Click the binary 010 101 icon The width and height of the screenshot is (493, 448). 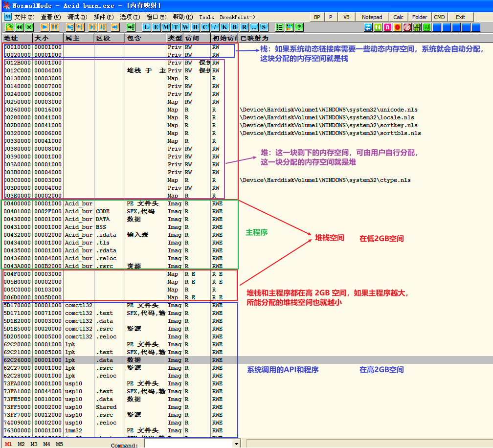417,27
